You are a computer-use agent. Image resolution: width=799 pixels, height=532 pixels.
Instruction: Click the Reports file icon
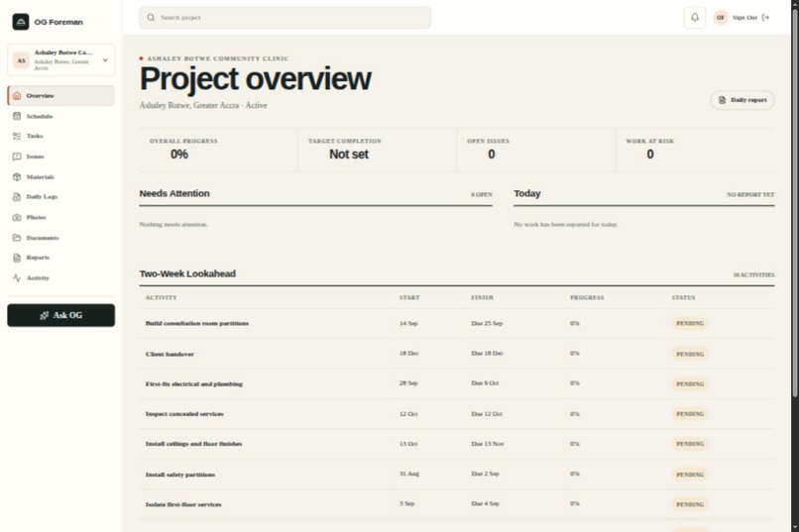[x=17, y=258]
